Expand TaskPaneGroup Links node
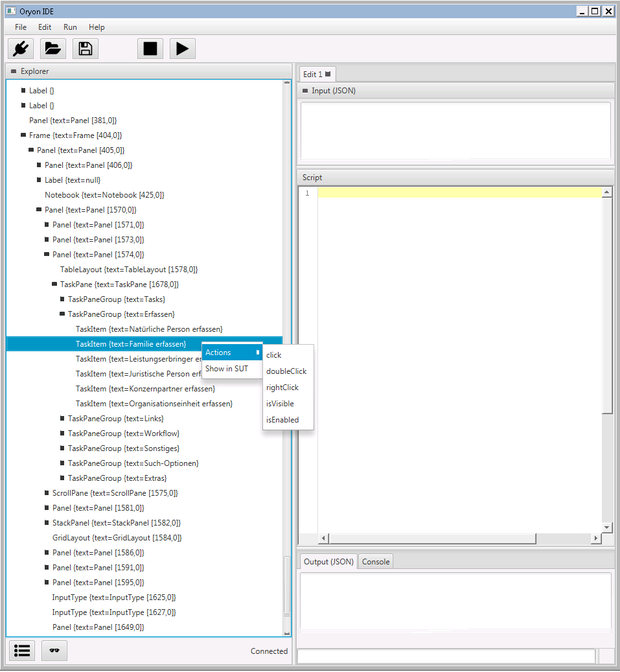This screenshot has width=620, height=672. tap(62, 419)
